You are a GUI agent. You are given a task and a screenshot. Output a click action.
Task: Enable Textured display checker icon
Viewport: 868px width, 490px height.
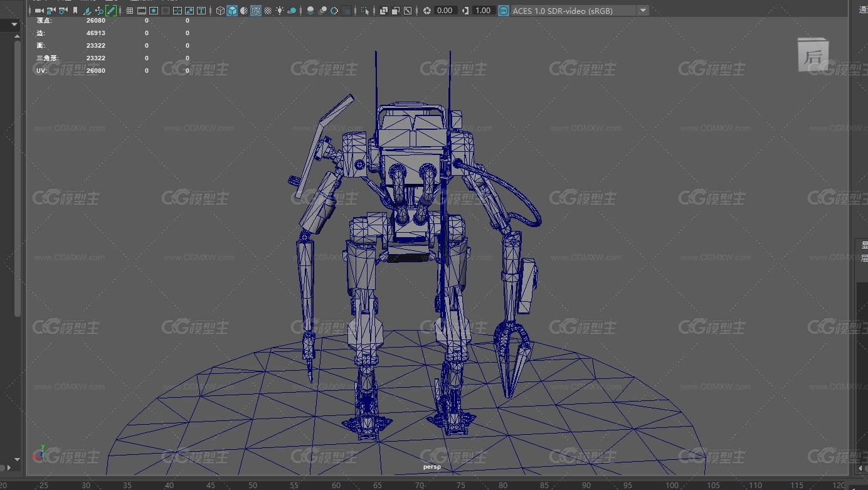click(x=269, y=11)
